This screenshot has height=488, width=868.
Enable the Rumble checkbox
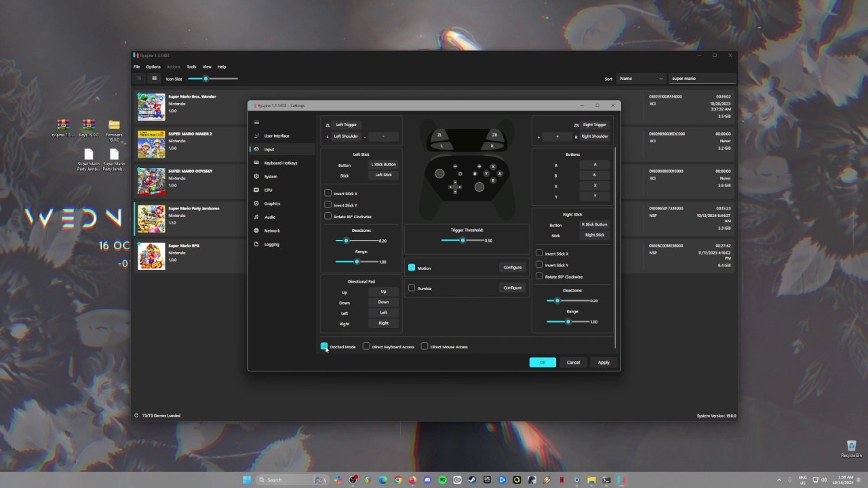tap(412, 288)
